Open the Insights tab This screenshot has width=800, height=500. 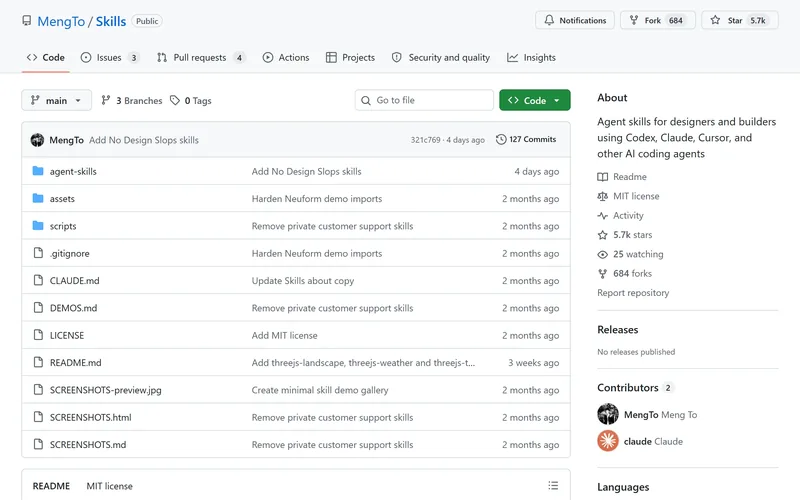point(531,58)
